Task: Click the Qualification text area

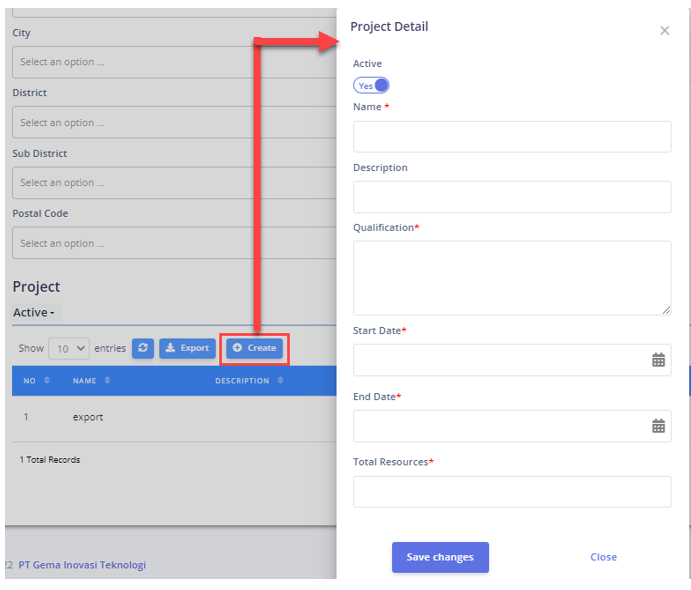Action: click(512, 278)
